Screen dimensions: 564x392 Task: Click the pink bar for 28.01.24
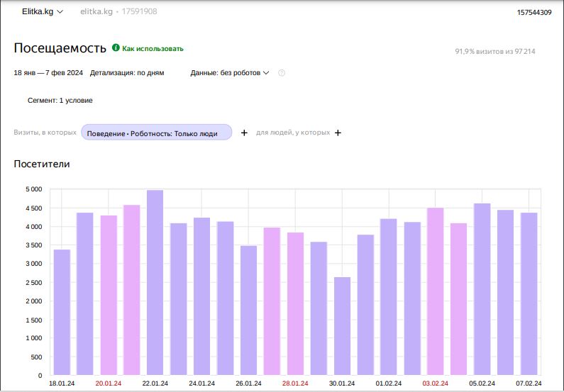(295, 303)
